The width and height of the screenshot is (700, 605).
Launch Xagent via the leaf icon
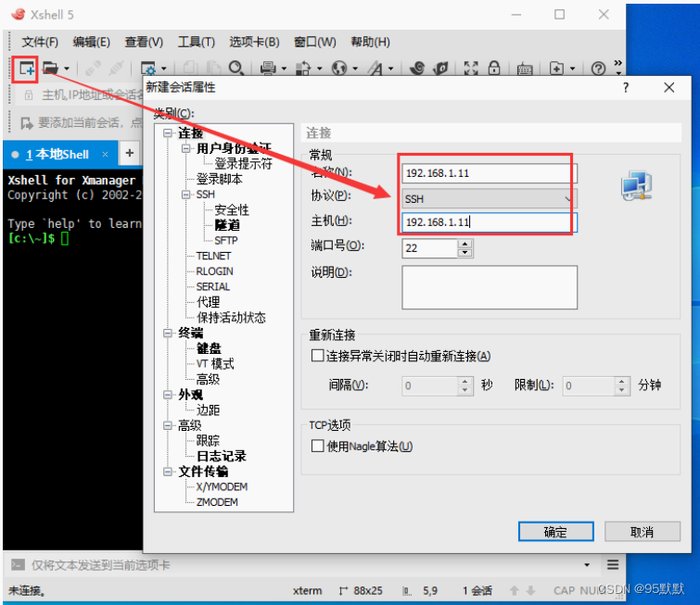(x=441, y=69)
